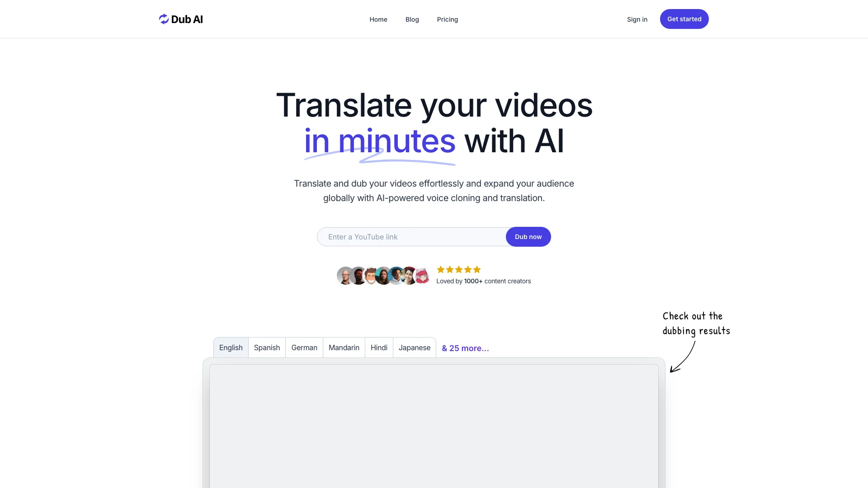Select the English language tab
The width and height of the screenshot is (868, 488).
[x=231, y=347]
